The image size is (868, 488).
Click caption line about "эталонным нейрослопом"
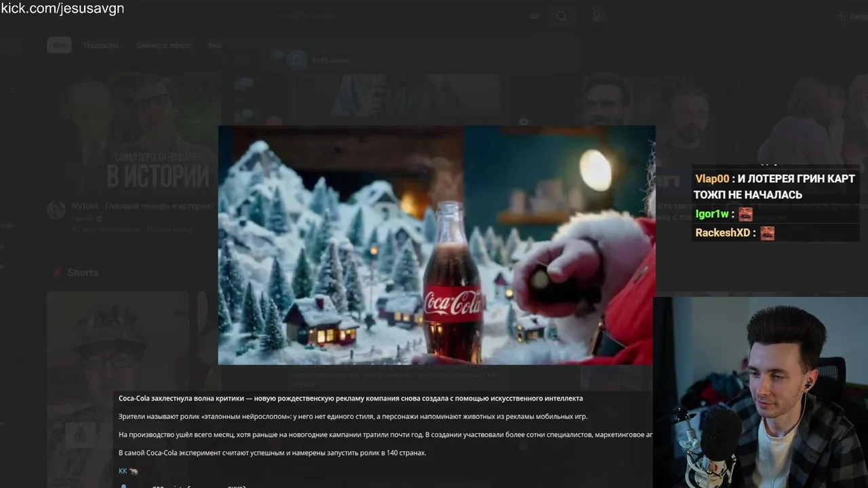coord(353,417)
